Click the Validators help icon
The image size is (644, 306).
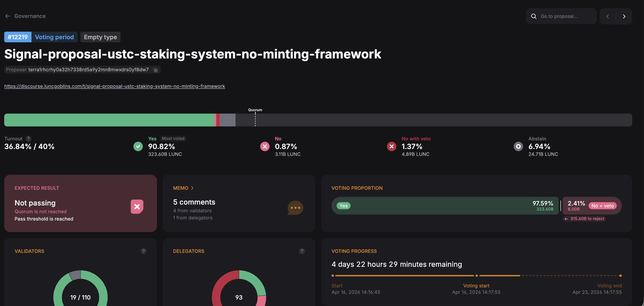143,251
